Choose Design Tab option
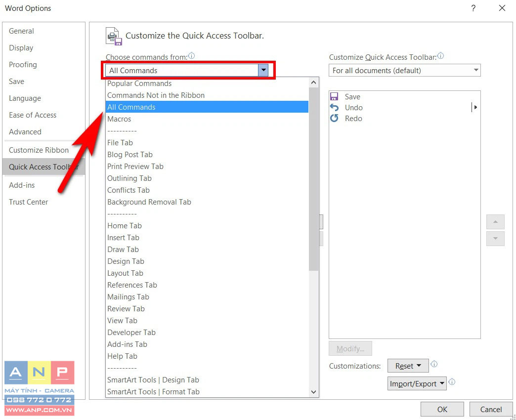516x420 pixels. click(207, 261)
